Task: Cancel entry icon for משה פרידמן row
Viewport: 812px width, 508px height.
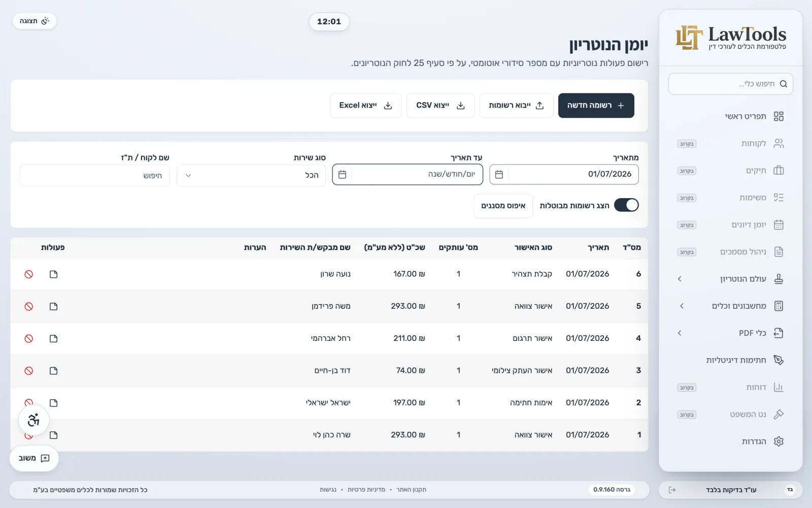Action: (x=29, y=306)
